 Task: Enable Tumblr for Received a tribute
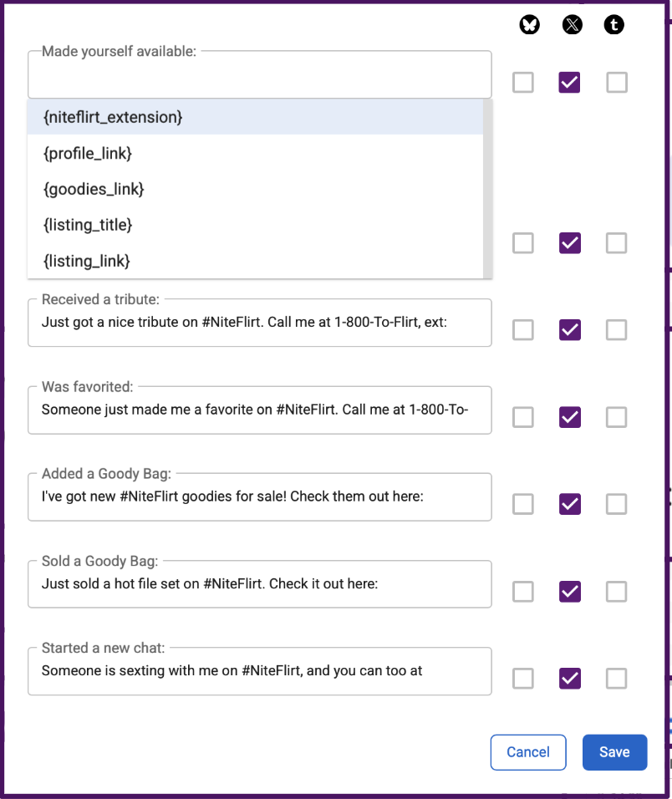click(x=617, y=329)
